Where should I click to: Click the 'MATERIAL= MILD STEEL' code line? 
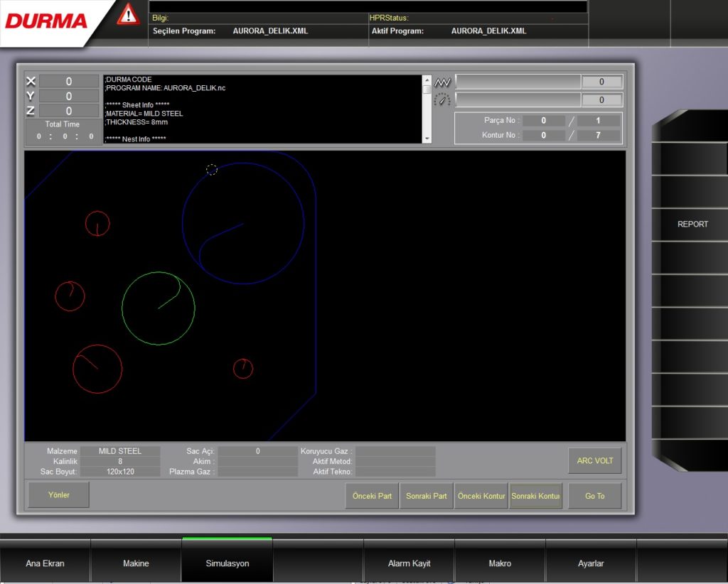(x=144, y=114)
